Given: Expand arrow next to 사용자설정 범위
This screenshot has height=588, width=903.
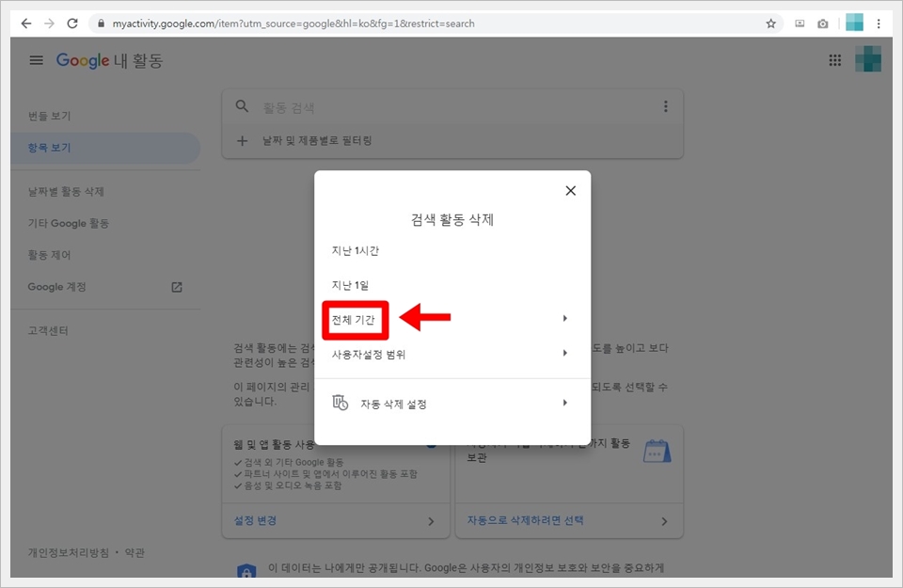Looking at the screenshot, I should coord(565,353).
